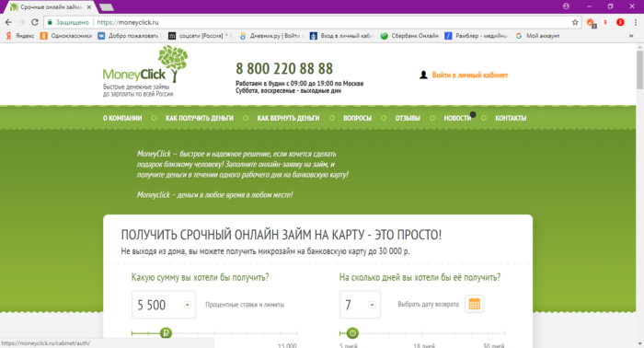
Task: Open the Дневник.ру bookmark
Action: [271, 36]
